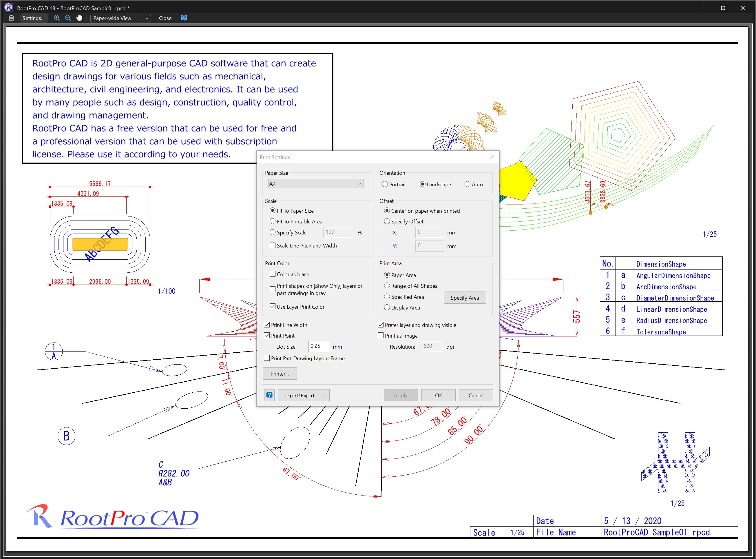Choose Specify Scale option

coord(288,232)
